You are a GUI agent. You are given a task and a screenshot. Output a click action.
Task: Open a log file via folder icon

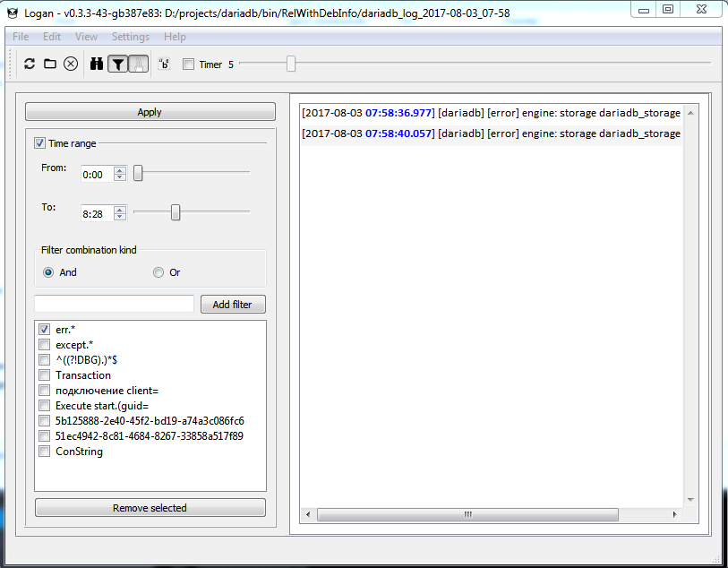coord(50,64)
